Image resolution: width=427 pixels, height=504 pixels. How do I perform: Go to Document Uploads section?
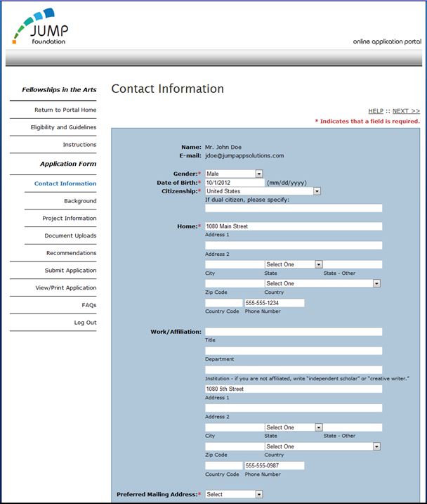[x=70, y=236]
